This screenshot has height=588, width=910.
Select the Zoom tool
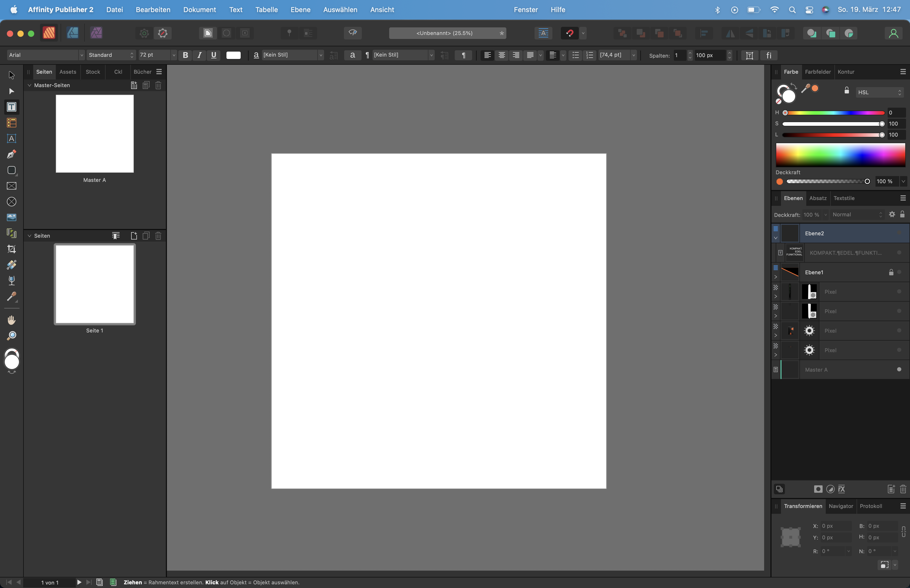click(x=12, y=336)
